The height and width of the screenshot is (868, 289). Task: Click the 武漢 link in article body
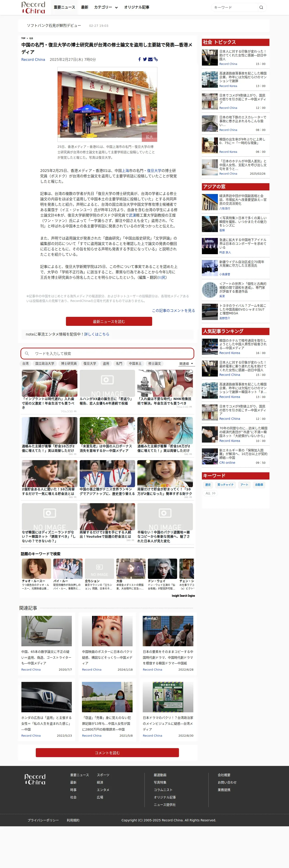132,215
